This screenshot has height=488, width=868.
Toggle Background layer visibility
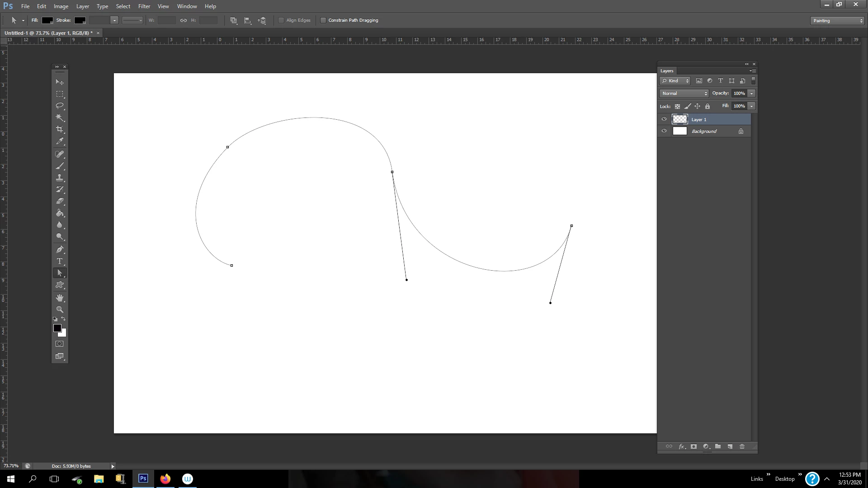664,131
